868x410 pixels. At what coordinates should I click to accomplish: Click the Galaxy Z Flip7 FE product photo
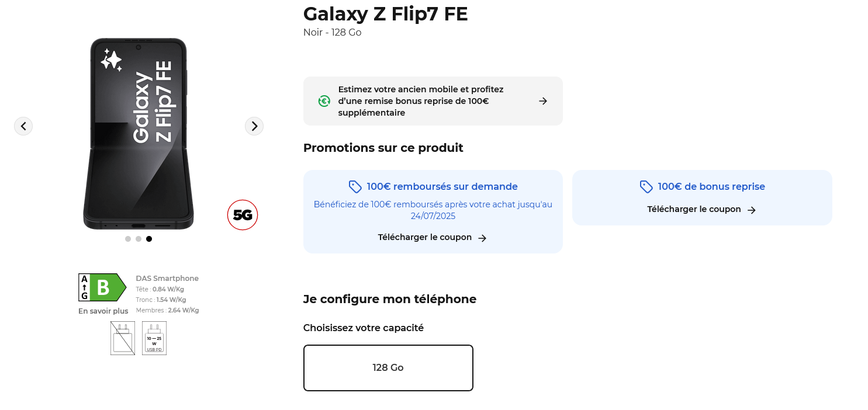coord(139,133)
